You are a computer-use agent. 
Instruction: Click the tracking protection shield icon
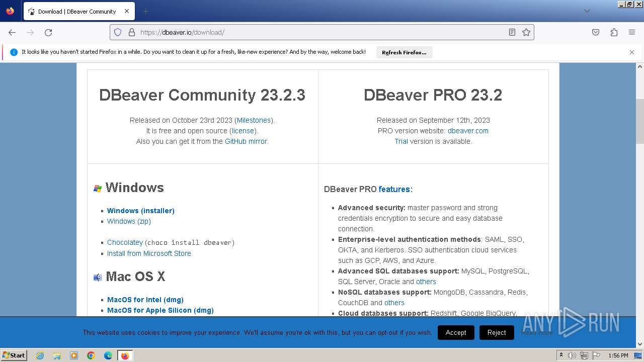(x=118, y=32)
